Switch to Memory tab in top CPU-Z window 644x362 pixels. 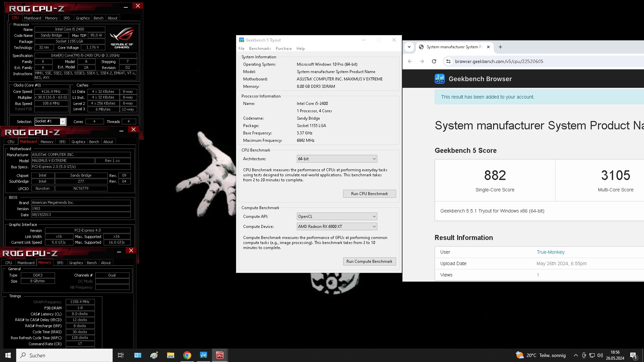51,18
